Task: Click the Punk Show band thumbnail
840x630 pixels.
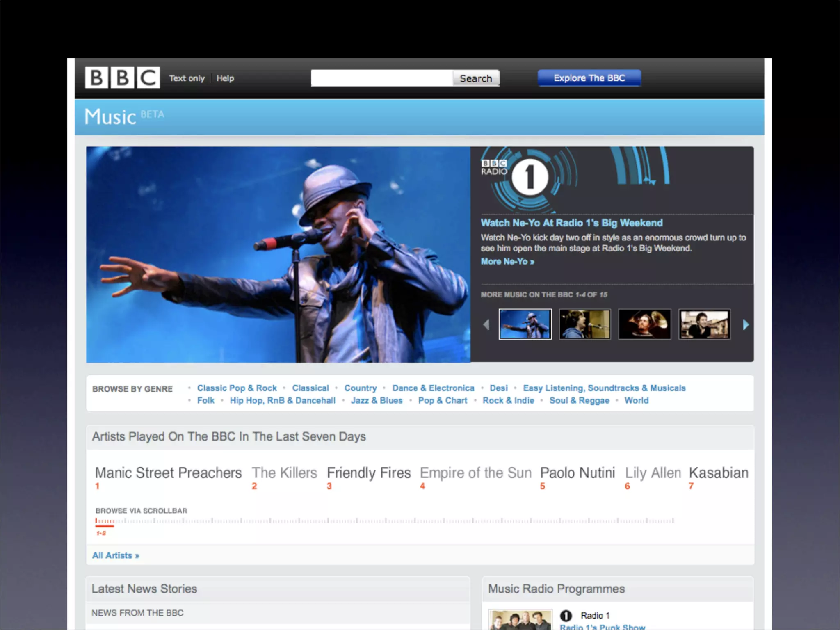Action: tap(520, 620)
